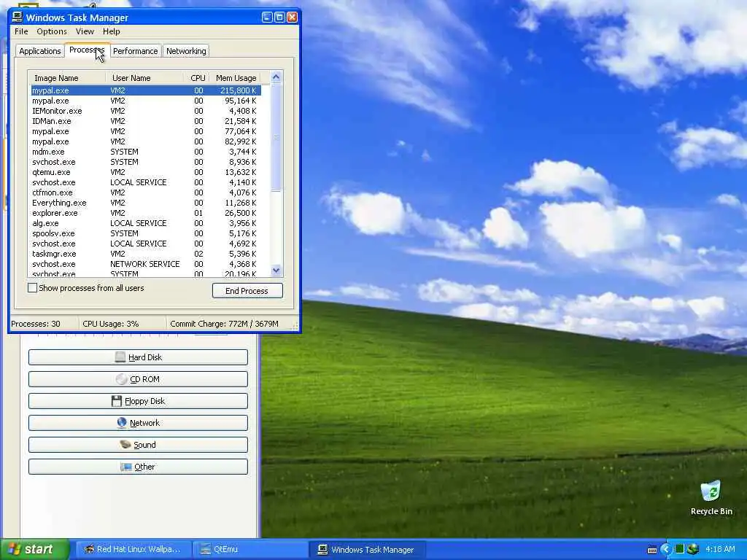Click the process list scroll up arrow

pyautogui.click(x=276, y=77)
